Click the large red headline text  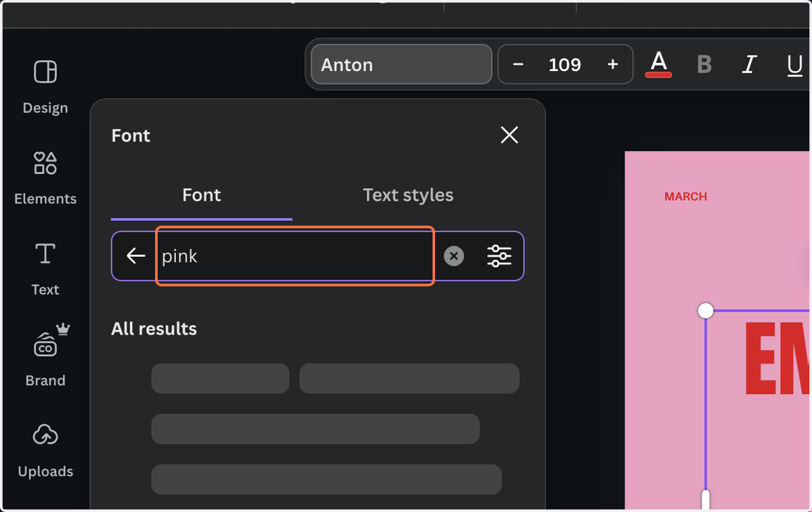click(777, 358)
